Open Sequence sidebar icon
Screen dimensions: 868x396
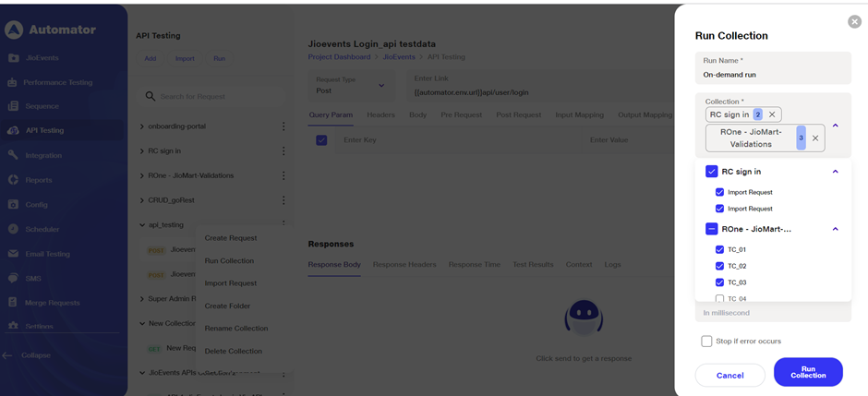[13, 106]
